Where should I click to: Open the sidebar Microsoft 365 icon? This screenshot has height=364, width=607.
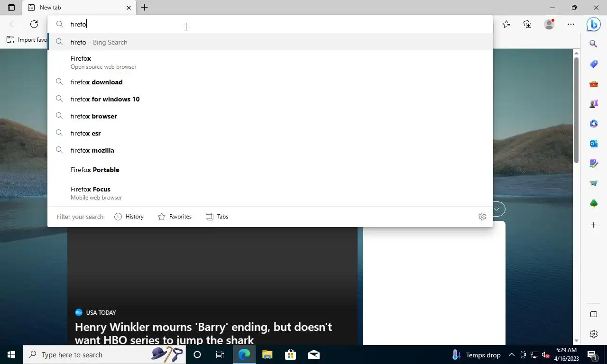click(x=593, y=124)
